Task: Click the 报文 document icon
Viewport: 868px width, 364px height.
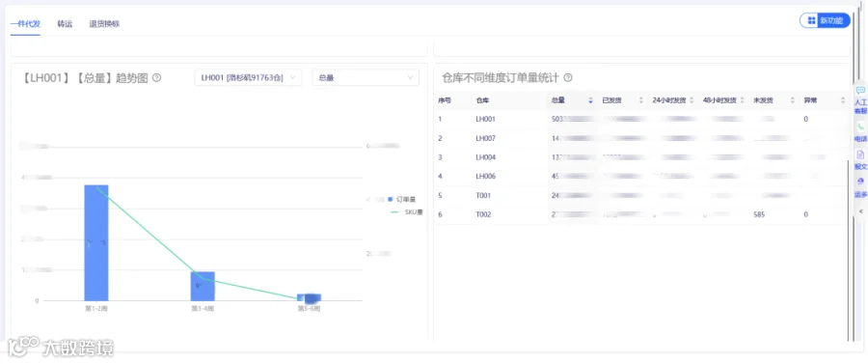Action: (860, 154)
